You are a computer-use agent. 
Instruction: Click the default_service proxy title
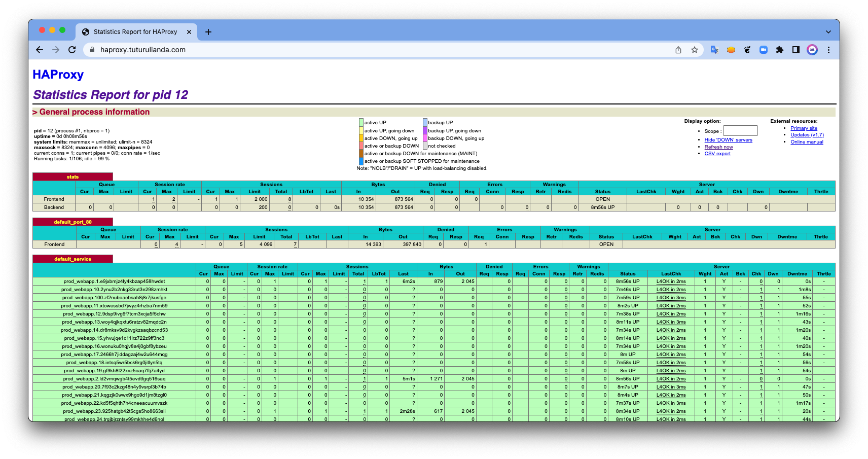click(x=73, y=259)
